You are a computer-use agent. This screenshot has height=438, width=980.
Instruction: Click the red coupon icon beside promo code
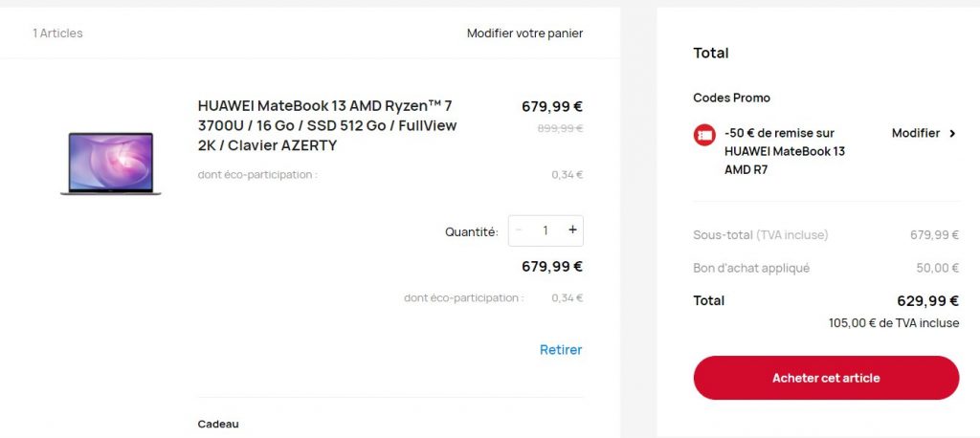pyautogui.click(x=704, y=135)
